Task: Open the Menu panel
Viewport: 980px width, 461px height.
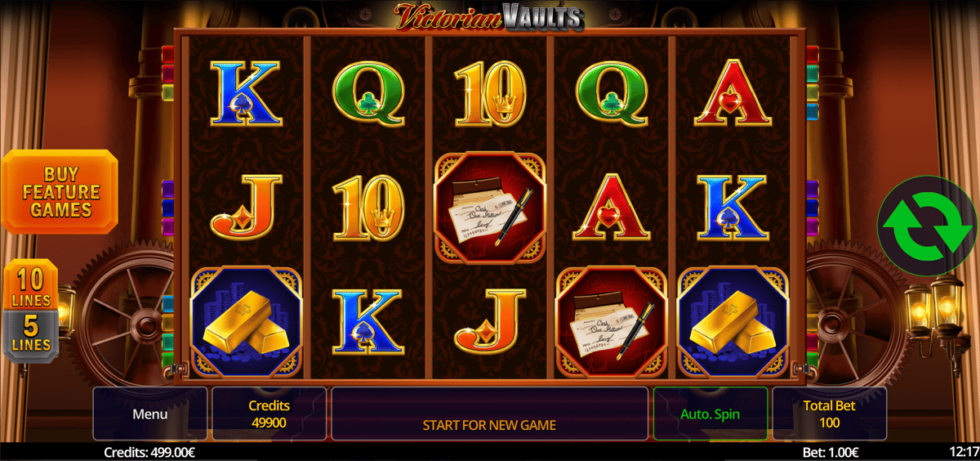Action: [150, 414]
